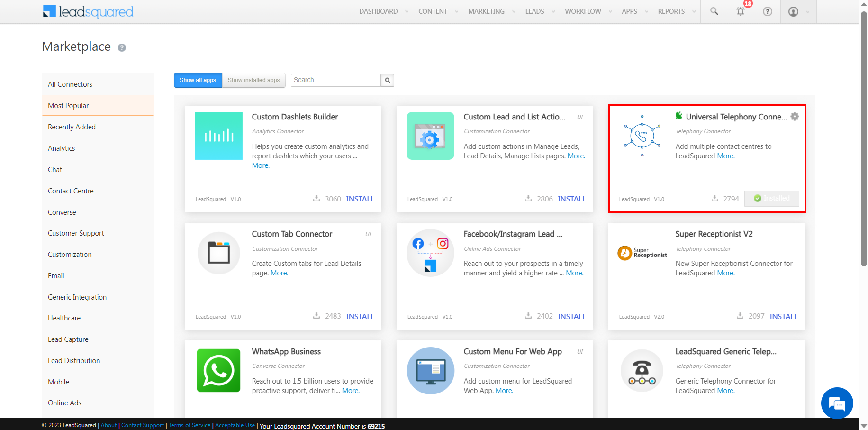Click the Universal Telephony Connector icon
The height and width of the screenshot is (430, 868).
tap(642, 136)
